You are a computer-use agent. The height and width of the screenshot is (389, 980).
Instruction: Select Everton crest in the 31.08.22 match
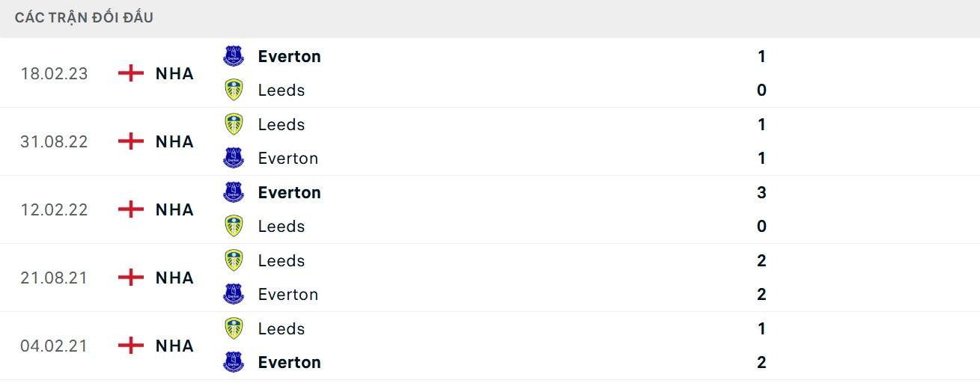tap(234, 158)
